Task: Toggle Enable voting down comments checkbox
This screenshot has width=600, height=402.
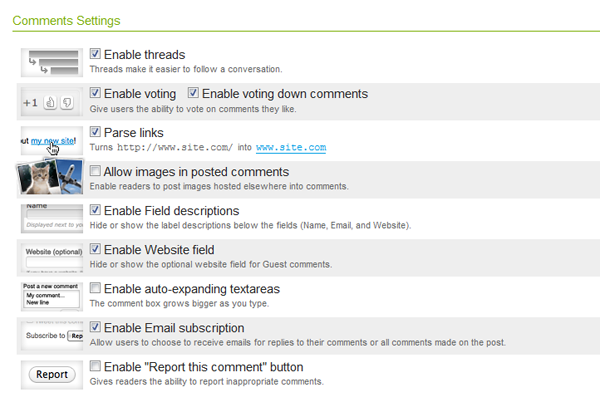Action: tap(193, 93)
